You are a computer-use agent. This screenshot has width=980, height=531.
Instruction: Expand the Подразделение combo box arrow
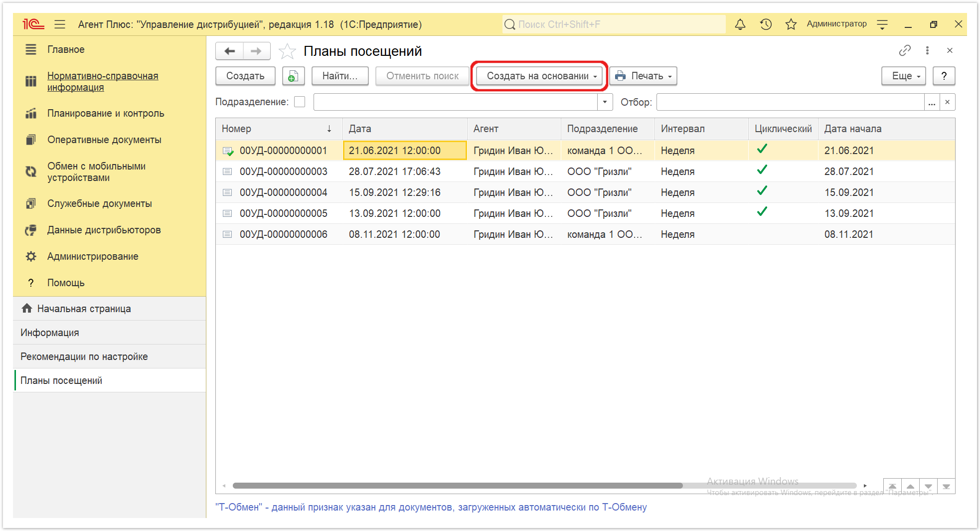tap(605, 102)
